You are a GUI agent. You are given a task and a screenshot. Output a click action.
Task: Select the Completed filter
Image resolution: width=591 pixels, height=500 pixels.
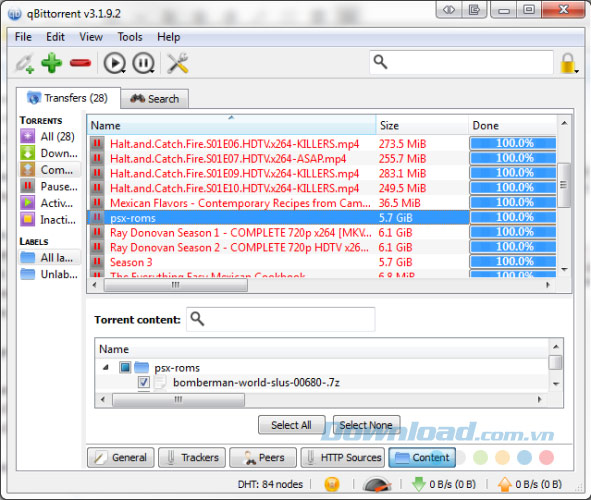point(49,170)
